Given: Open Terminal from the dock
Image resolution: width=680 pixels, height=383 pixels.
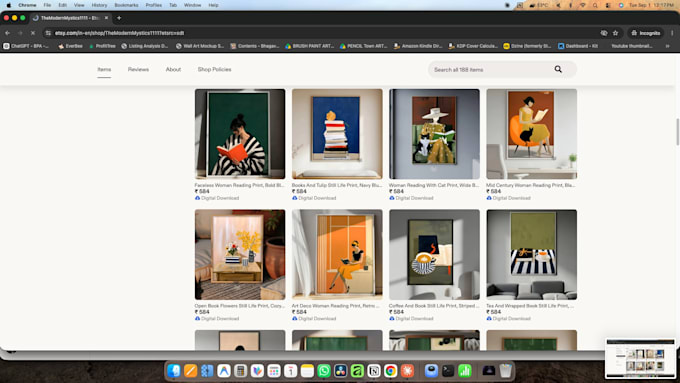Looking at the screenshot, I should click(448, 370).
